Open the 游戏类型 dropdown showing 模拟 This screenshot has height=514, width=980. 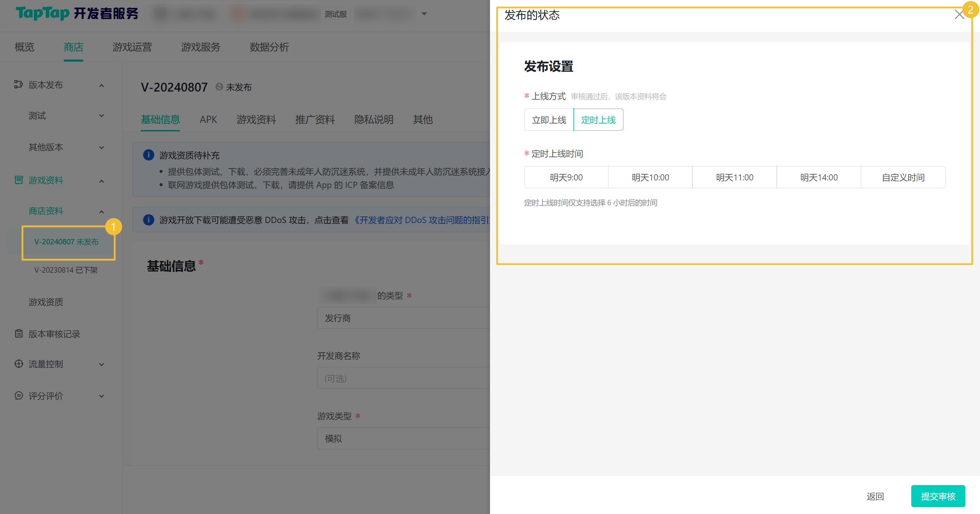coord(404,438)
